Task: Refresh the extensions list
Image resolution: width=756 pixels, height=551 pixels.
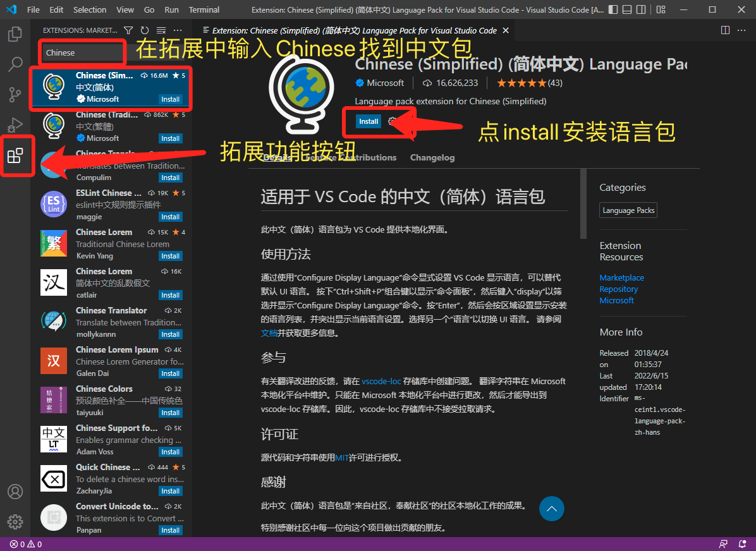Action: click(x=145, y=30)
